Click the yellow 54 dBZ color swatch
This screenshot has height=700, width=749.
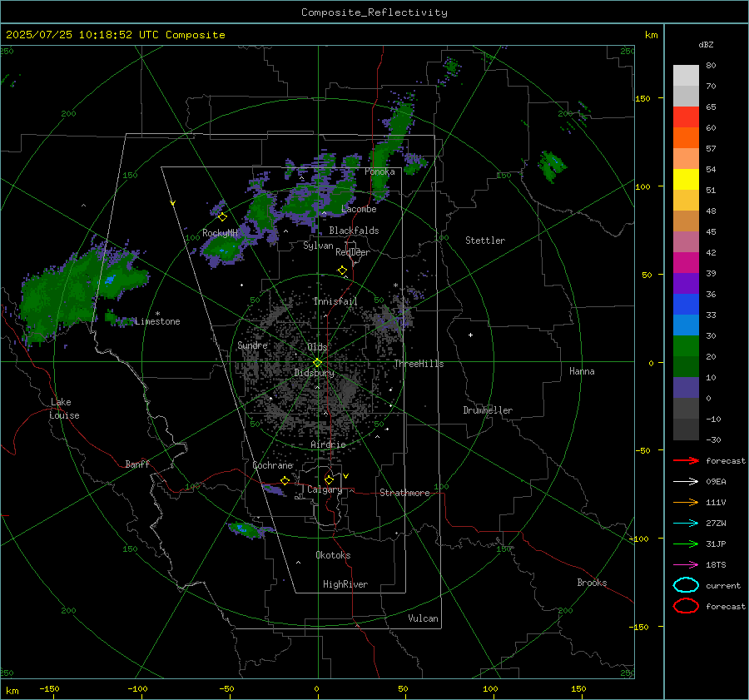click(x=686, y=179)
